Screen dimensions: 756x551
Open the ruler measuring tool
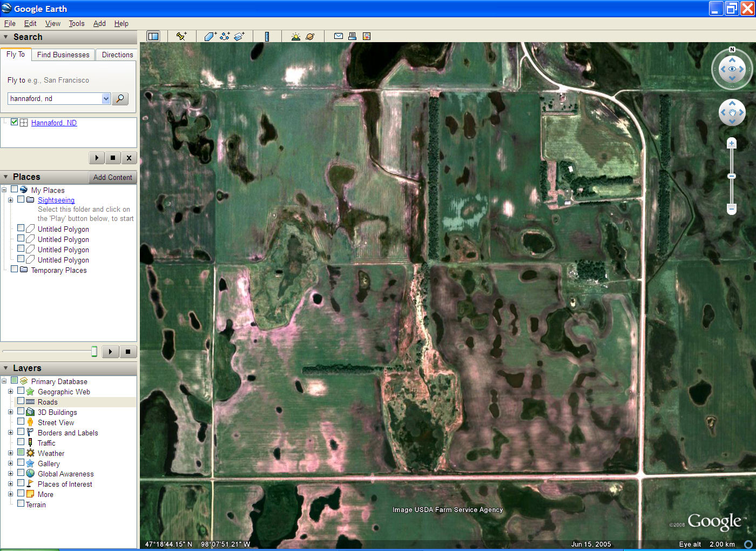267,36
